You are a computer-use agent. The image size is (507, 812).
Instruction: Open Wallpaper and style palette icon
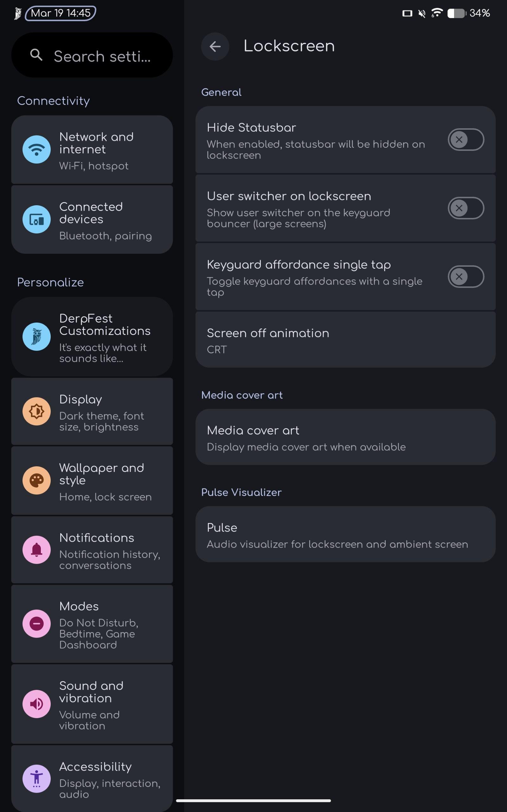tap(36, 480)
